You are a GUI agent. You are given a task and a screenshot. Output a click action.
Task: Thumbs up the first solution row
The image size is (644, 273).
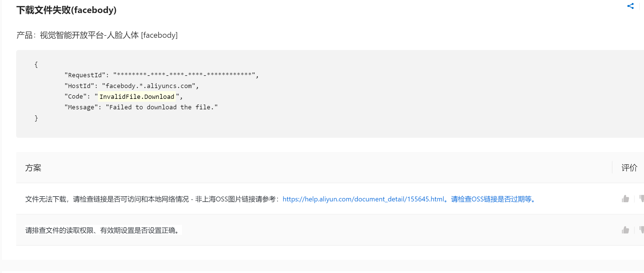click(x=625, y=199)
